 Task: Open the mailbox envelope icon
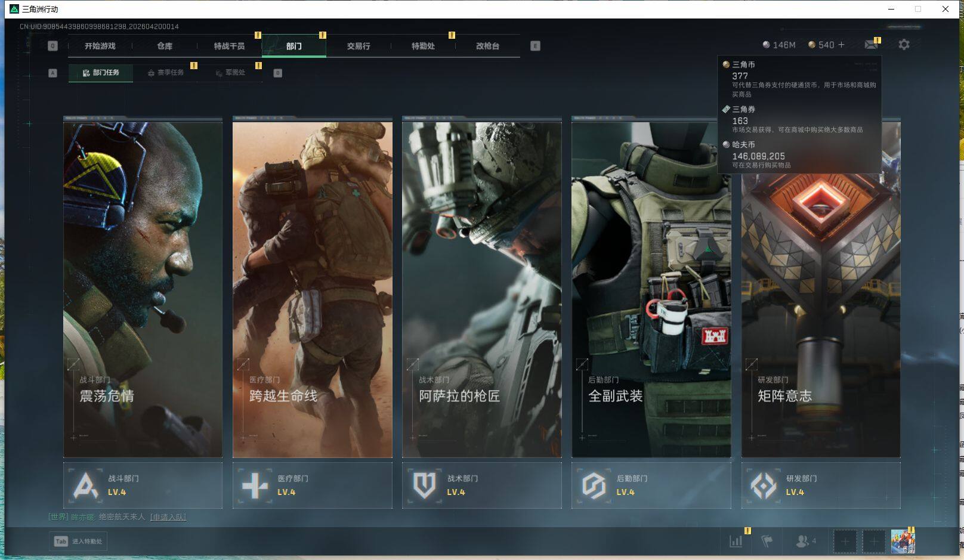pos(871,45)
